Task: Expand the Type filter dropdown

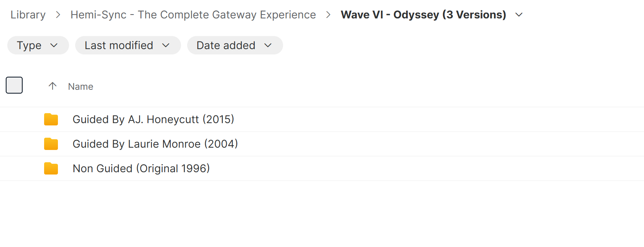Action: click(38, 45)
